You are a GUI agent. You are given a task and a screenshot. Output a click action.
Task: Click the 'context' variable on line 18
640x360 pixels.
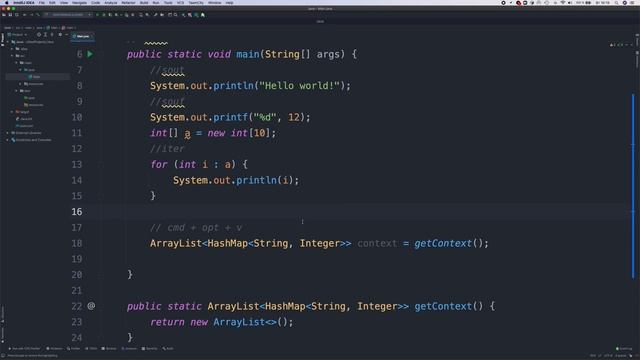pyautogui.click(x=377, y=243)
